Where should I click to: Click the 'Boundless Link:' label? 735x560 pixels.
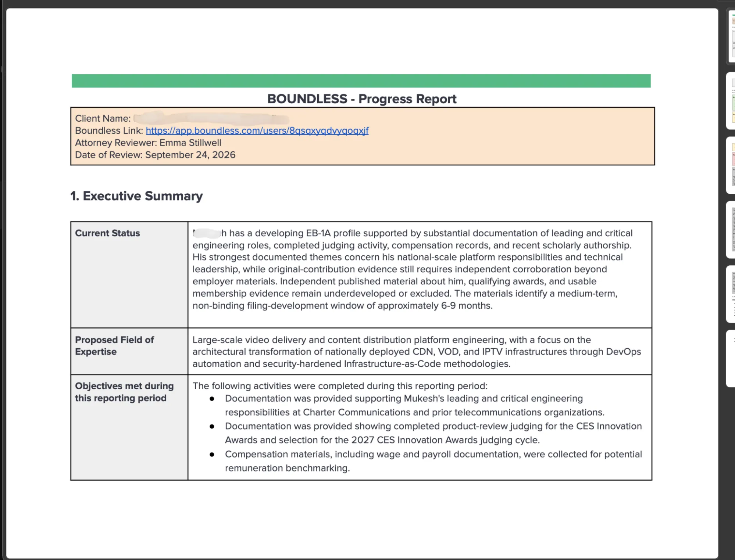(x=109, y=131)
